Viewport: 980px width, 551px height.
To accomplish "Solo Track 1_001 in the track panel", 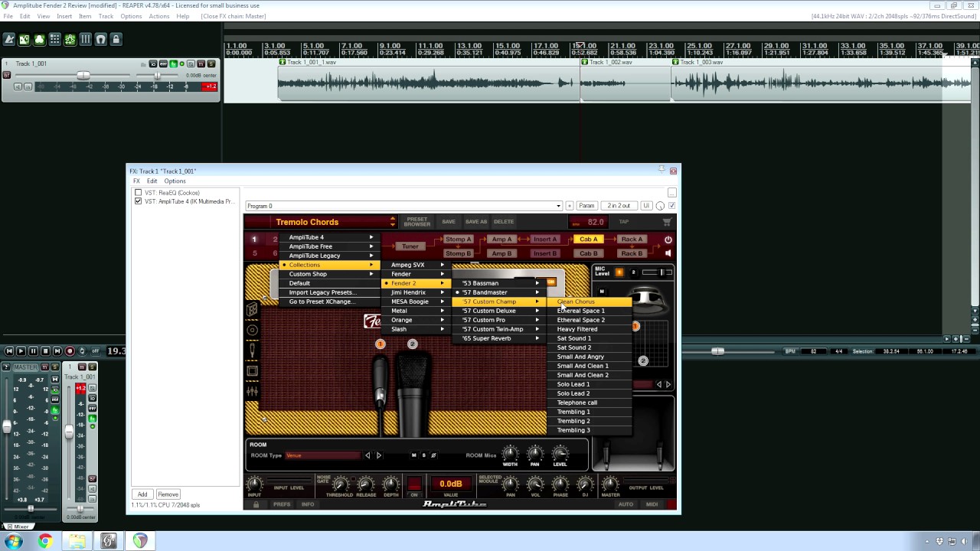I will click(211, 64).
